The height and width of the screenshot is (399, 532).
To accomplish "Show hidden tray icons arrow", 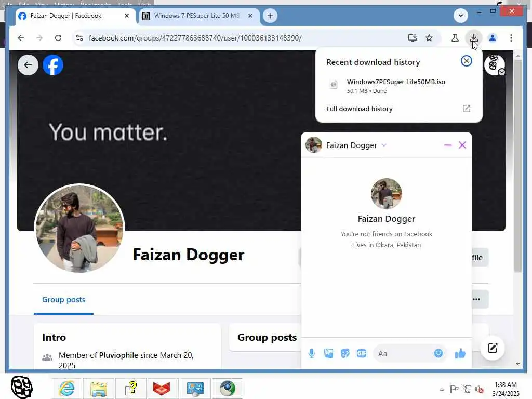I will tap(442, 389).
